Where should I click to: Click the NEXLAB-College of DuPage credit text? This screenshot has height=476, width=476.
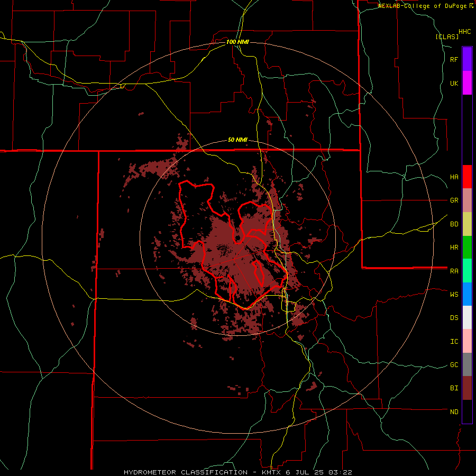point(424,6)
